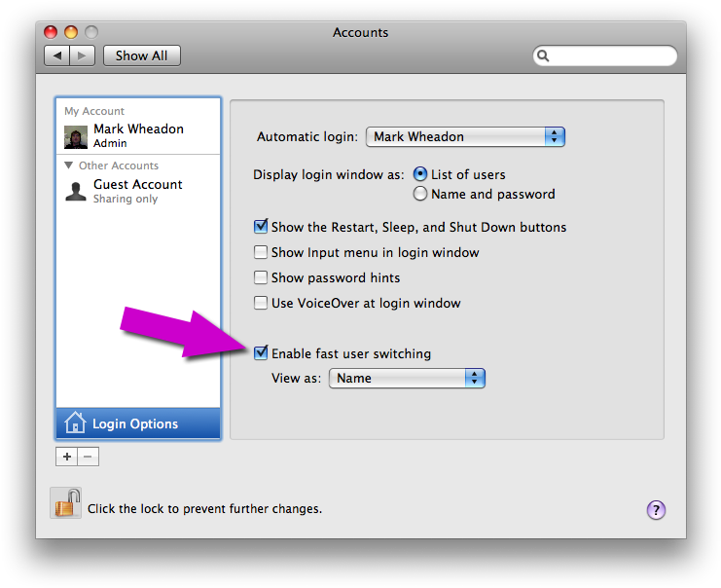Open help via the question mark button
Viewport: 721px width, 588px height.
[x=656, y=510]
